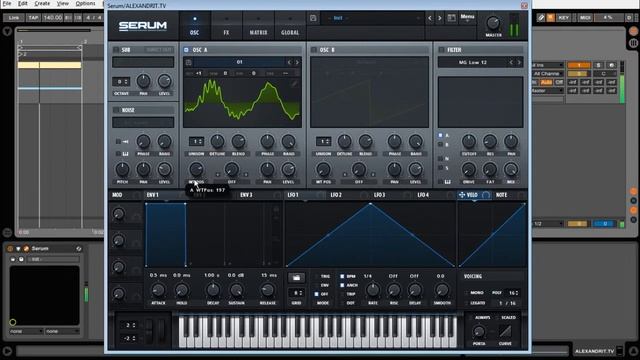
Task: Select previous wavetable arrow in OSC A
Action: [x=289, y=62]
